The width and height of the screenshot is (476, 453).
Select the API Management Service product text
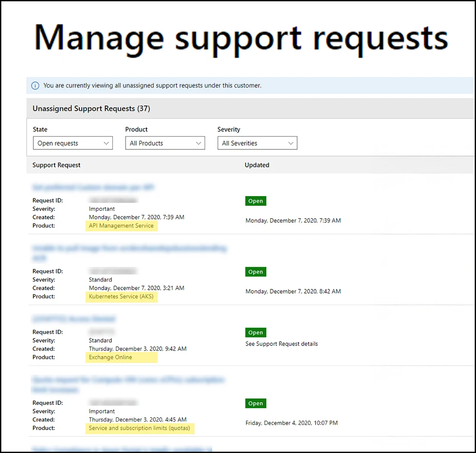(121, 226)
